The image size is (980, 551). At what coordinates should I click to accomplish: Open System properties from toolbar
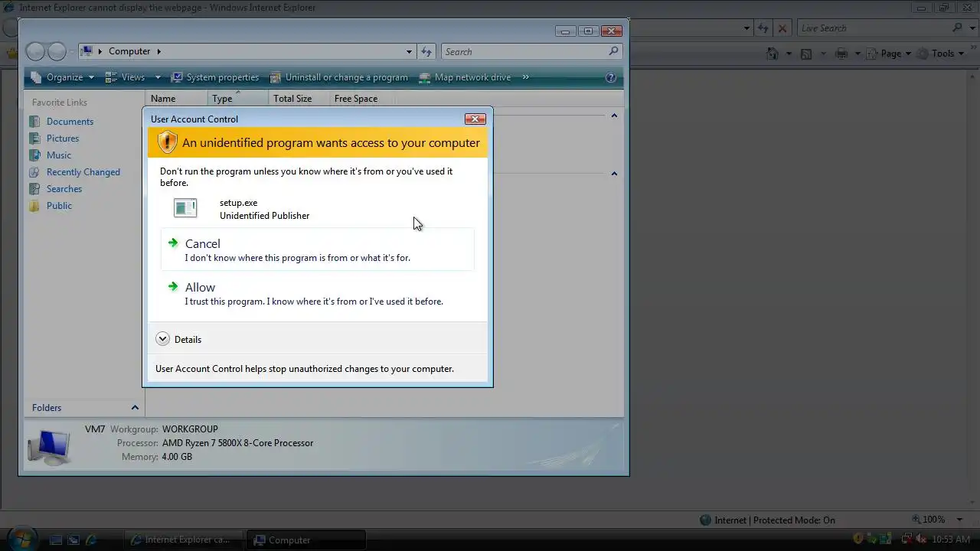pos(215,77)
